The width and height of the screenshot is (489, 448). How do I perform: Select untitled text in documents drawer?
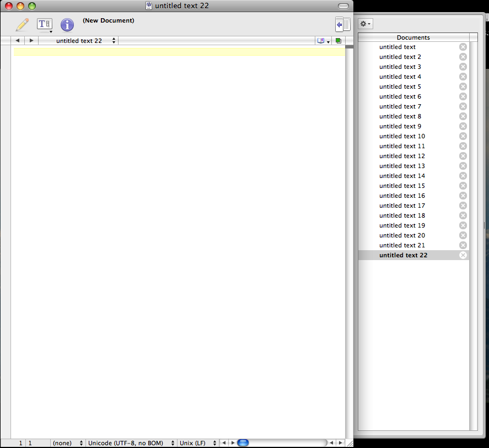pyautogui.click(x=413, y=47)
